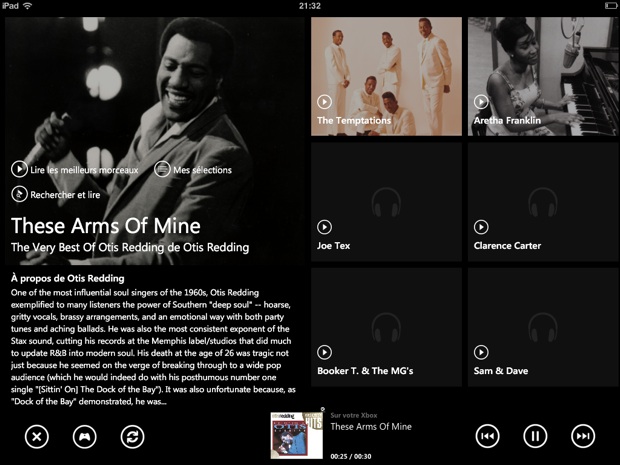Tap the Clarence Carter play icon
The width and height of the screenshot is (620, 465).
[481, 227]
